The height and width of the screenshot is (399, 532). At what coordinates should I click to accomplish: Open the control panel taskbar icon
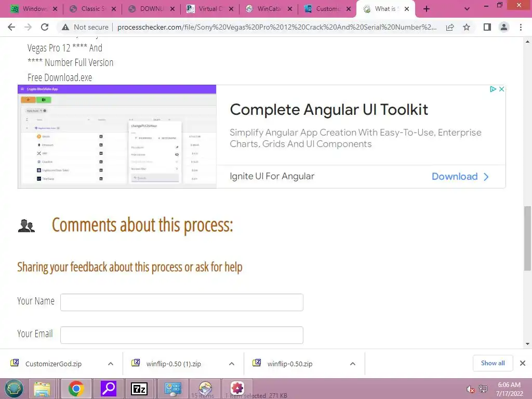point(172,389)
